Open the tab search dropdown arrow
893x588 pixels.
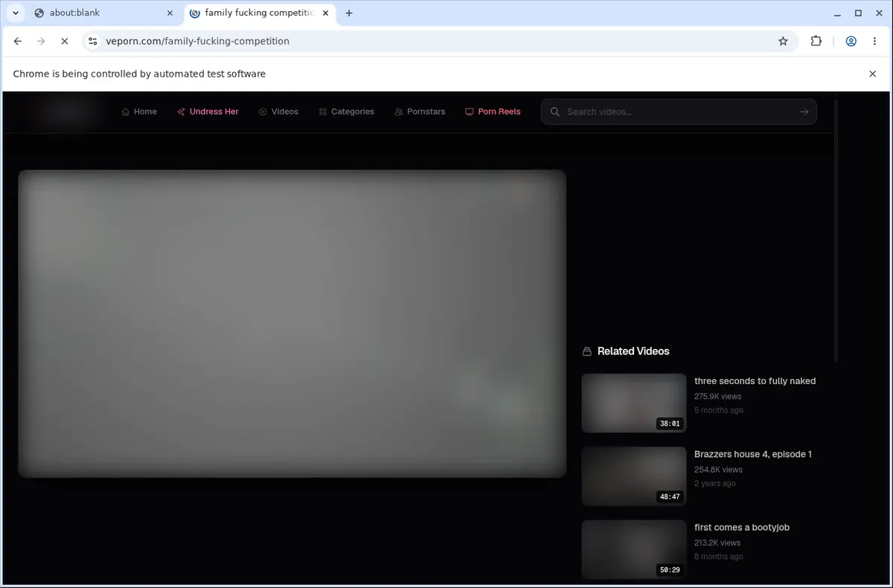15,13
